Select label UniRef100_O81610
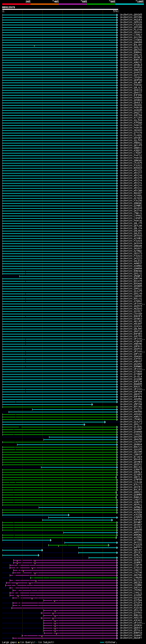Image resolution: width=146 pixels, height=644 pixels. pyautogui.click(x=131, y=32)
